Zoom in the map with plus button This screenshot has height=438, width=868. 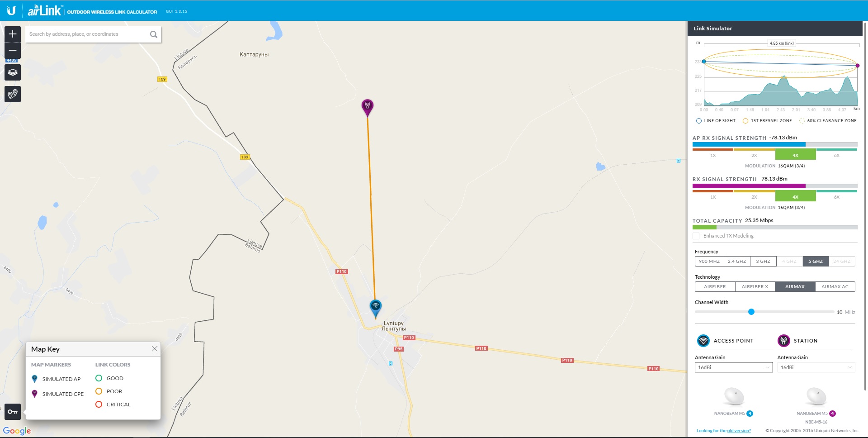point(13,34)
